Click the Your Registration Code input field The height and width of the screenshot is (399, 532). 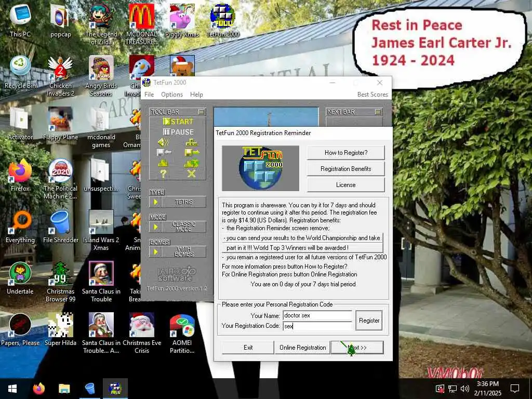[317, 326]
